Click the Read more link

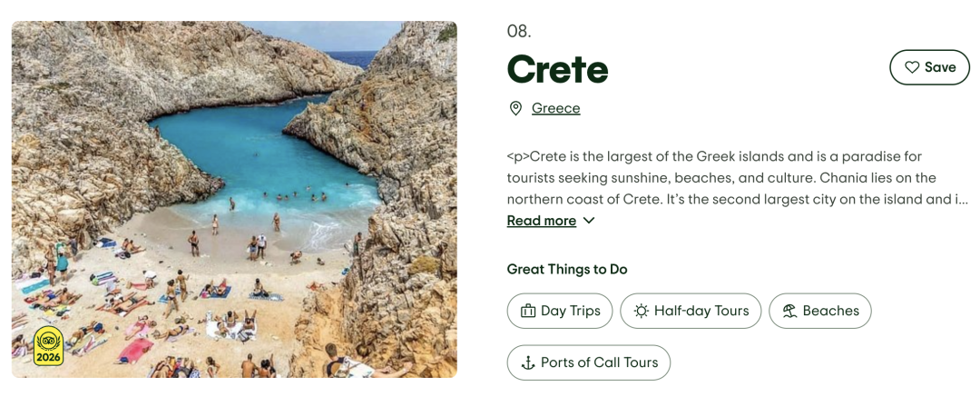tap(541, 221)
